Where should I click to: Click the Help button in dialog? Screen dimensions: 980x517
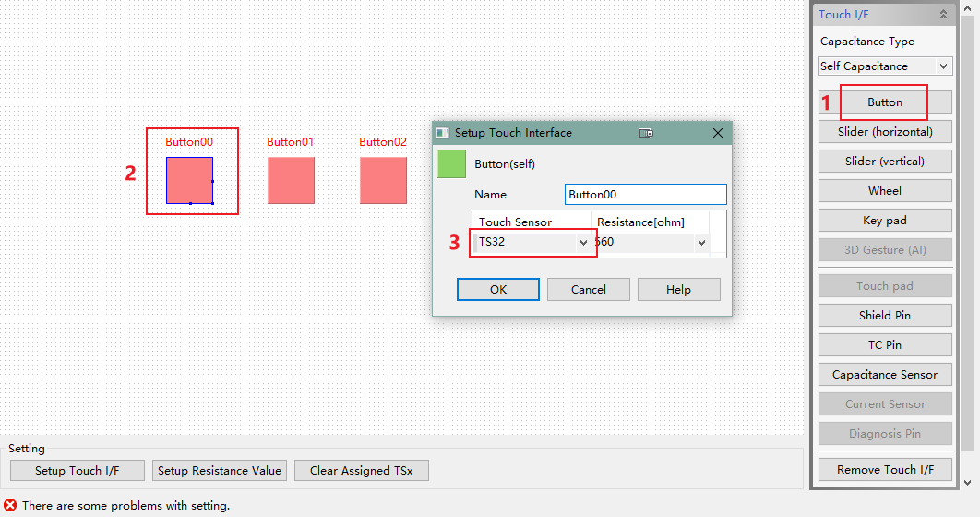pos(678,290)
